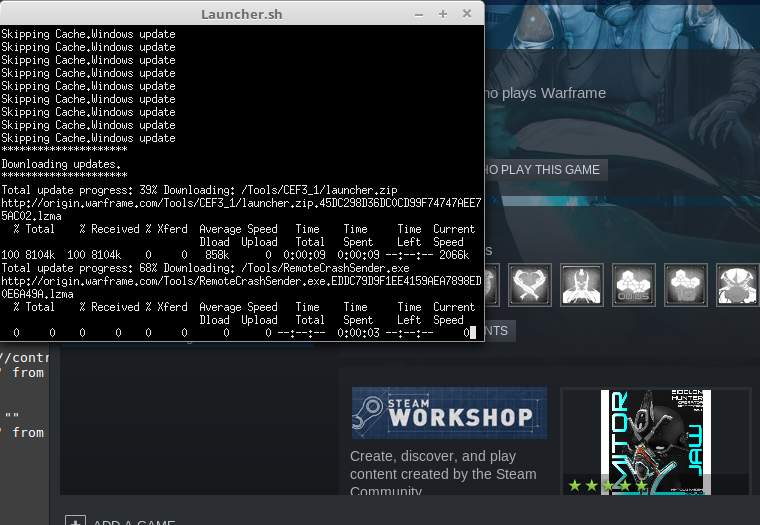Click the Steam Workshop description text
760x525 pixels.
tap(443, 473)
